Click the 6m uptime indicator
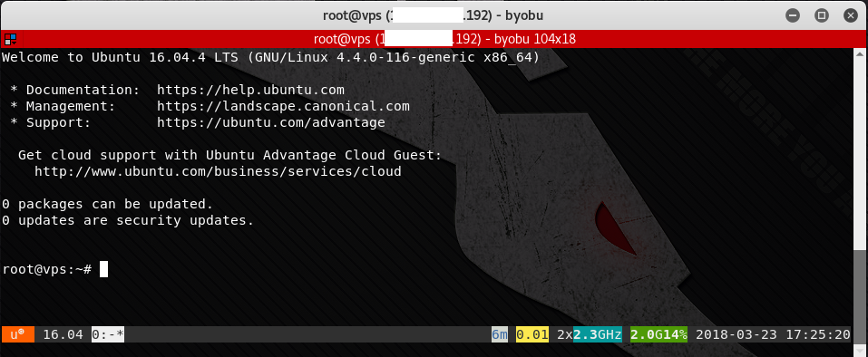This screenshot has width=868, height=357. [x=500, y=334]
